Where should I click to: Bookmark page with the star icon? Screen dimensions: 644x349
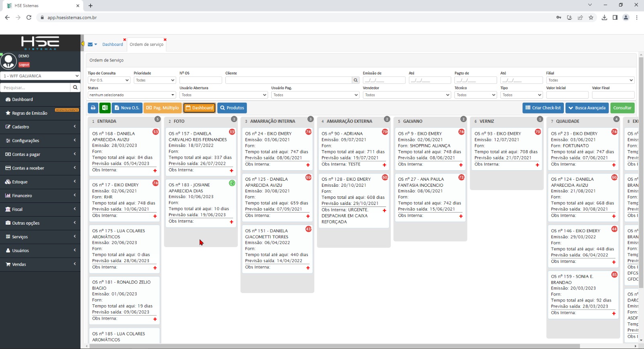coord(591,17)
